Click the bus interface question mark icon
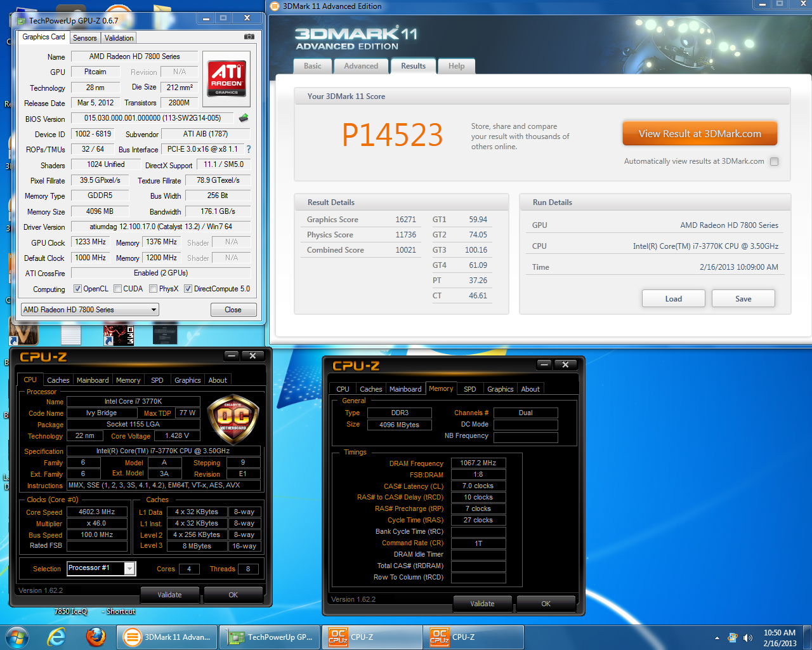 (249, 149)
